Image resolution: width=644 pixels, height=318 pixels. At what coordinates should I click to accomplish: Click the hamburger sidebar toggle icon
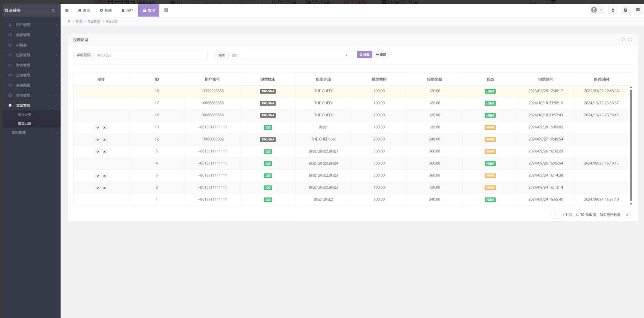pos(67,10)
